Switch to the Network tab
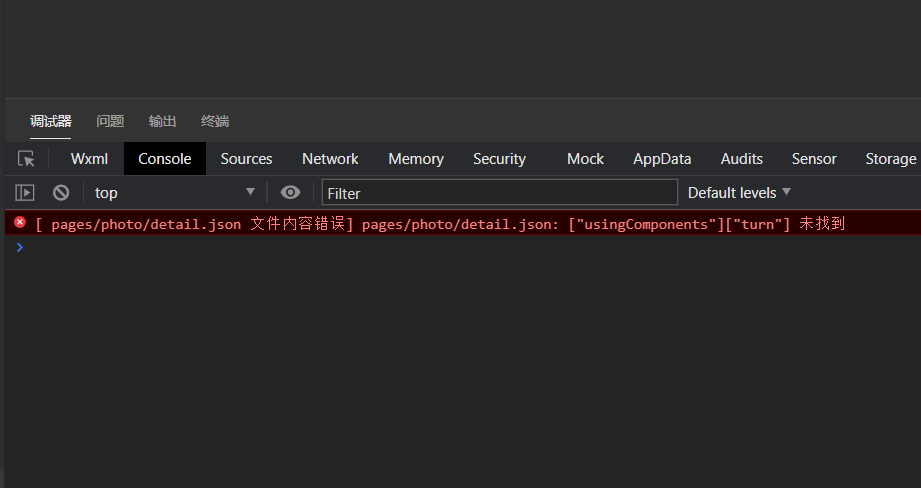Screen dimensions: 921x488 pyautogui.click(x=330, y=159)
